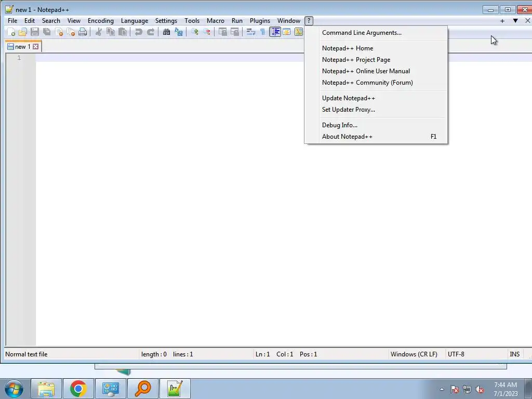Screen dimensions: 532x399
Task: Click the Close All toolbar icon
Action: [x=71, y=32]
